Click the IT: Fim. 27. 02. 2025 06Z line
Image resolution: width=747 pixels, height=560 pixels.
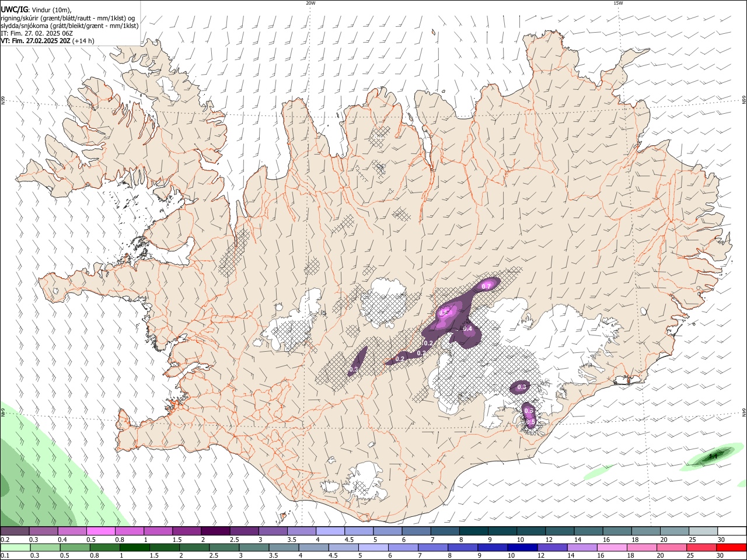click(37, 33)
